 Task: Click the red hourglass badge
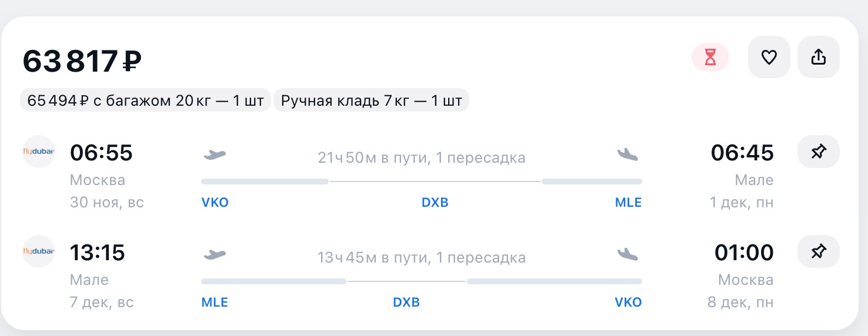coord(710,58)
